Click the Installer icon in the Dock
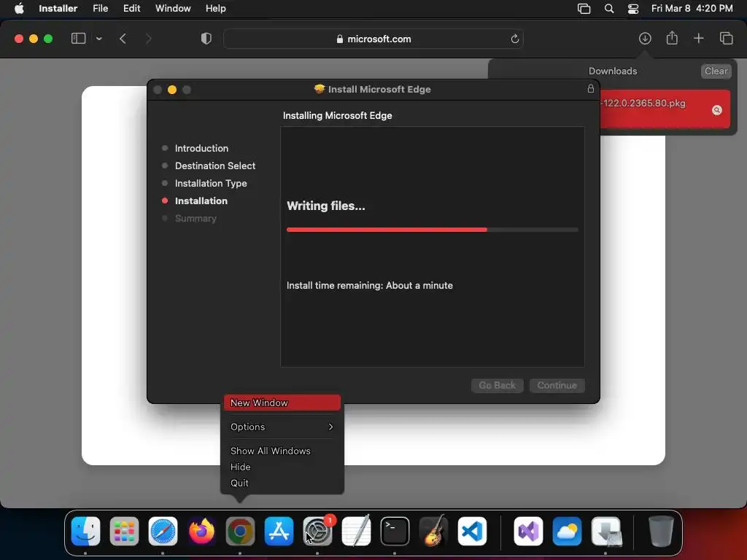Screen dimensions: 747x560 click(606, 531)
